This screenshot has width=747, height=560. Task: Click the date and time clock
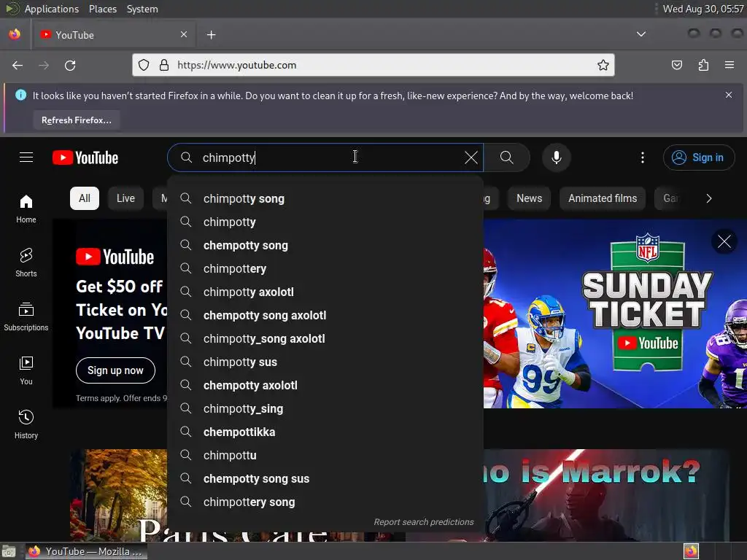(703, 9)
